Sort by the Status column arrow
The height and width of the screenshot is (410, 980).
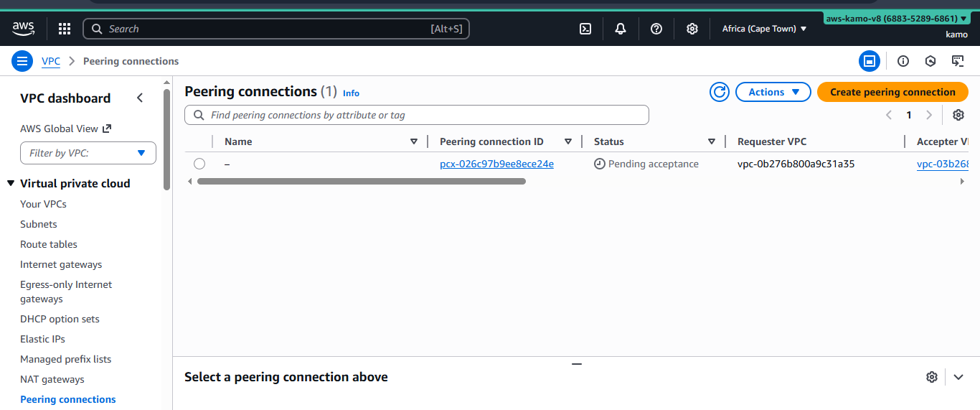[x=712, y=141]
